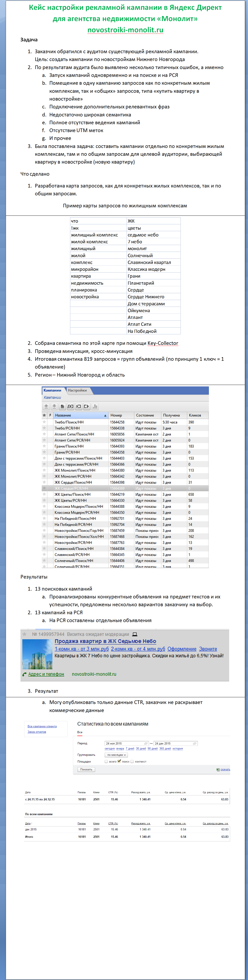Star the Новостройки/РСЯ/НН campaign
The width and height of the screenshot is (248, 980).
point(45,543)
